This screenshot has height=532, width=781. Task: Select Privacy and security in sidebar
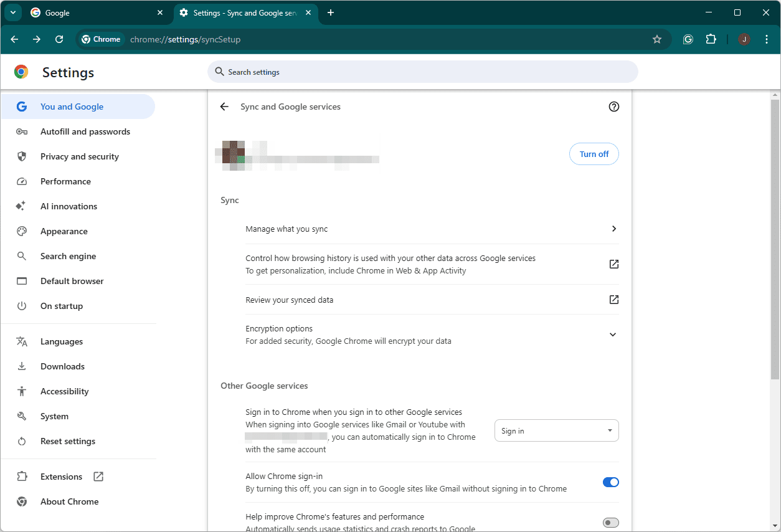pos(79,156)
